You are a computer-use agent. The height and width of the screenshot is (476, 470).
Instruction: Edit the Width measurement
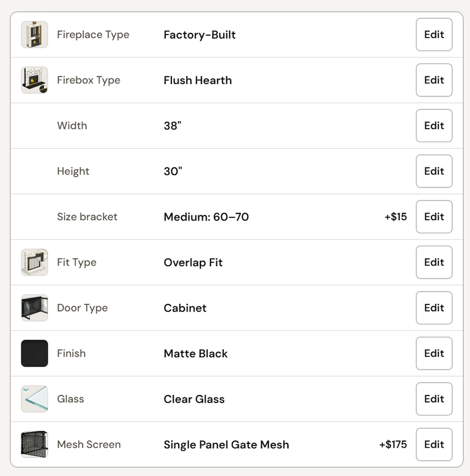pyautogui.click(x=434, y=126)
